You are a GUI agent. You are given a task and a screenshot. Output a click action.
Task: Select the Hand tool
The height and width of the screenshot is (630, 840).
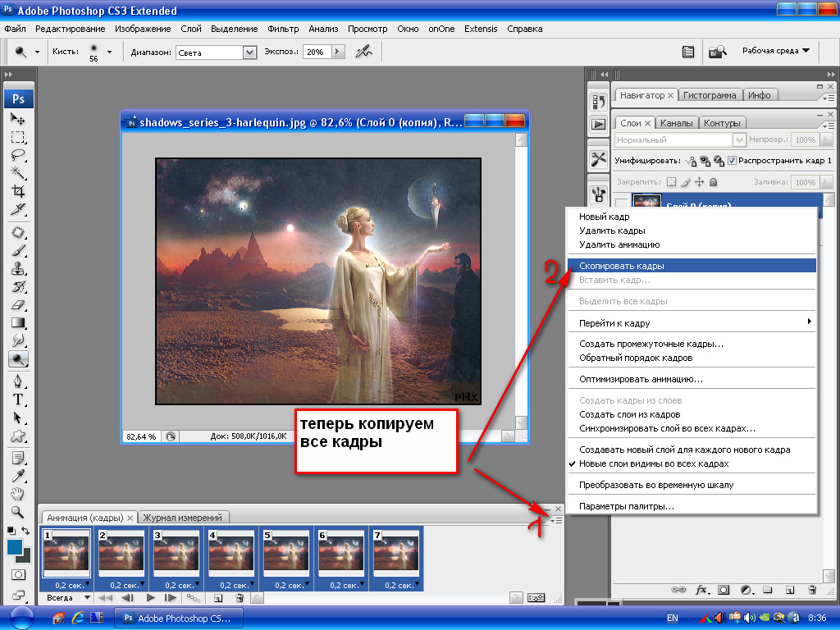(x=18, y=494)
